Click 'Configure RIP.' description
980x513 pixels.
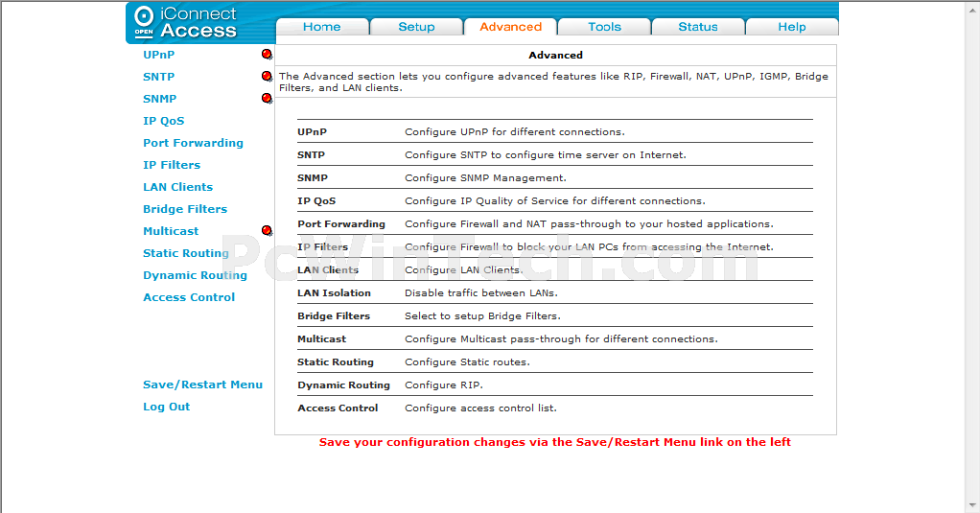click(444, 385)
